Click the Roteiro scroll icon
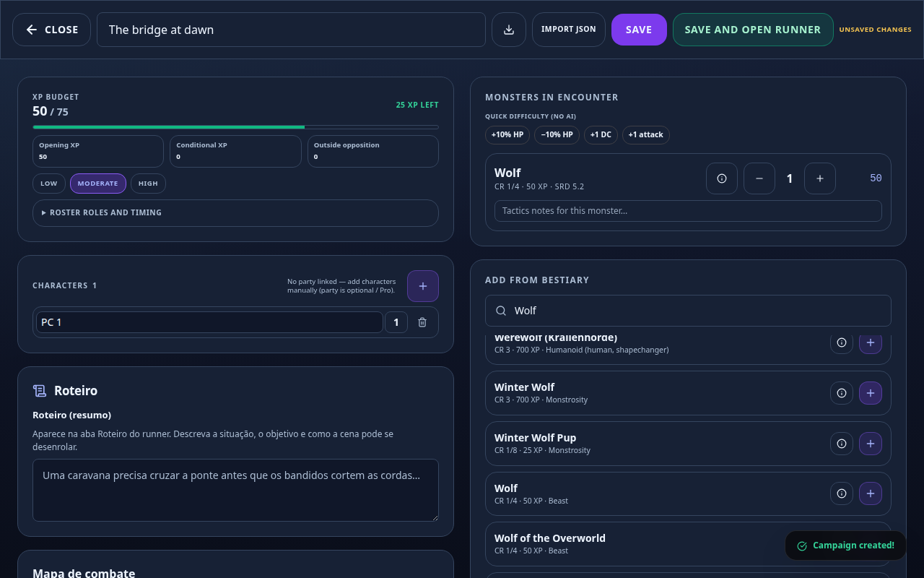924x578 pixels. [40, 391]
